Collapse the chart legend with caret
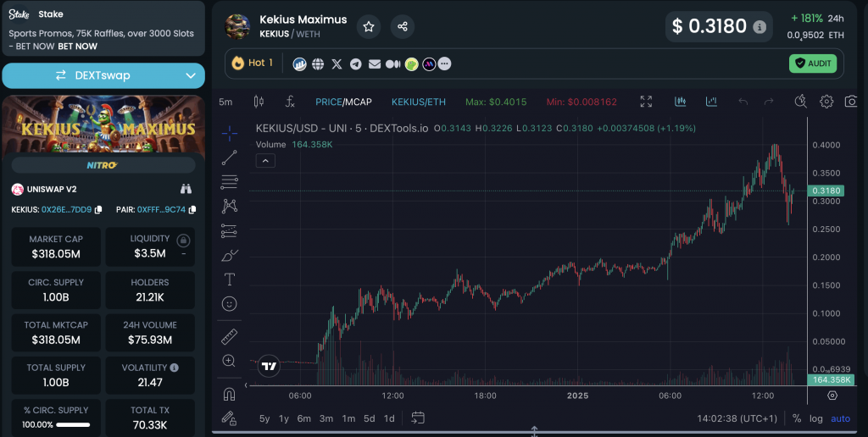Image resolution: width=868 pixels, height=437 pixels. 265,161
